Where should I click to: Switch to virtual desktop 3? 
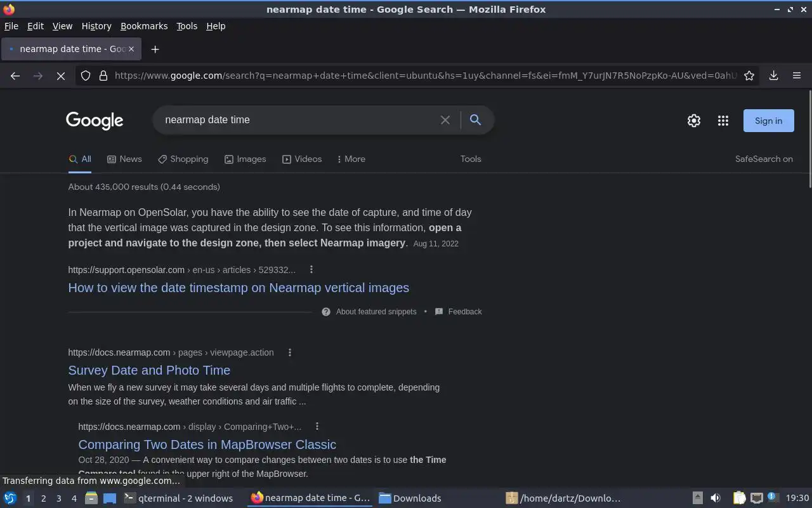pos(58,498)
